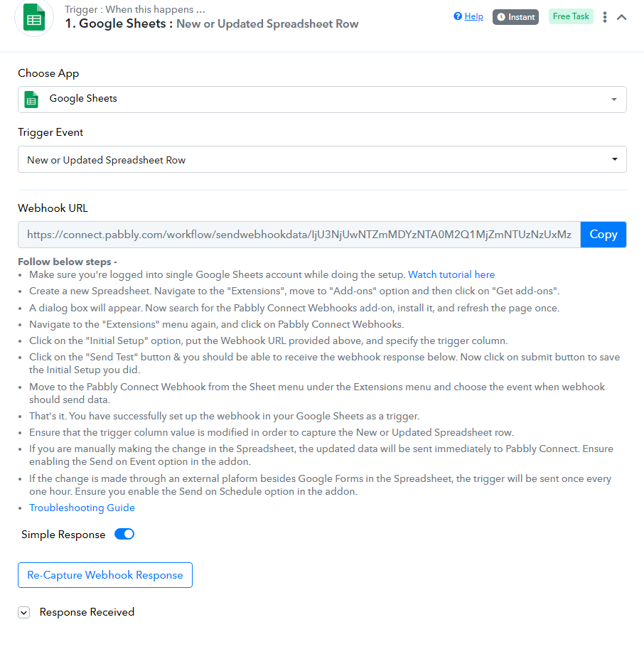Click Re-Capture Webhook Response button
This screenshot has width=644, height=654.
[105, 575]
